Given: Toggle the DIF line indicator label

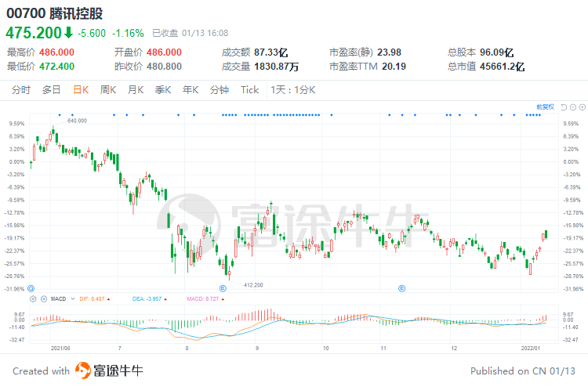Looking at the screenshot, I should click(x=94, y=298).
